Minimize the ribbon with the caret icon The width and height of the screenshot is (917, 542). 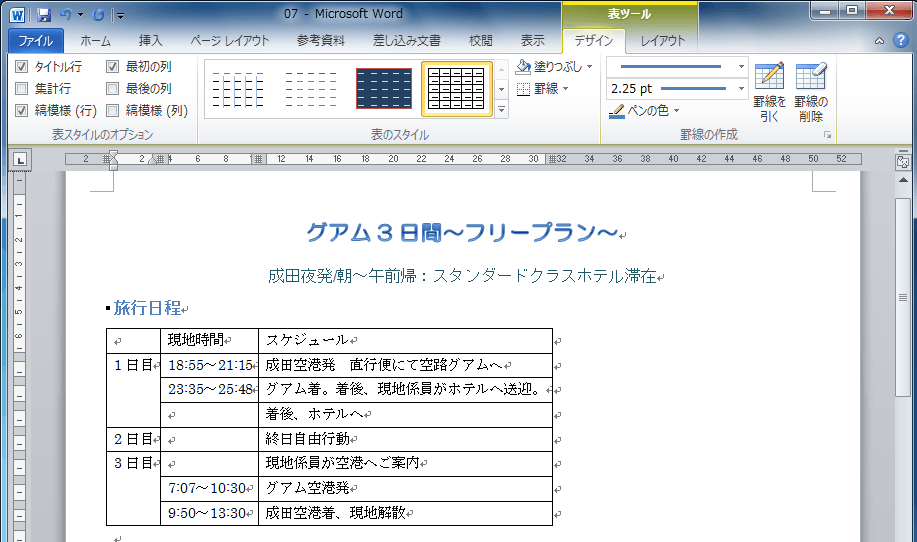[879, 41]
